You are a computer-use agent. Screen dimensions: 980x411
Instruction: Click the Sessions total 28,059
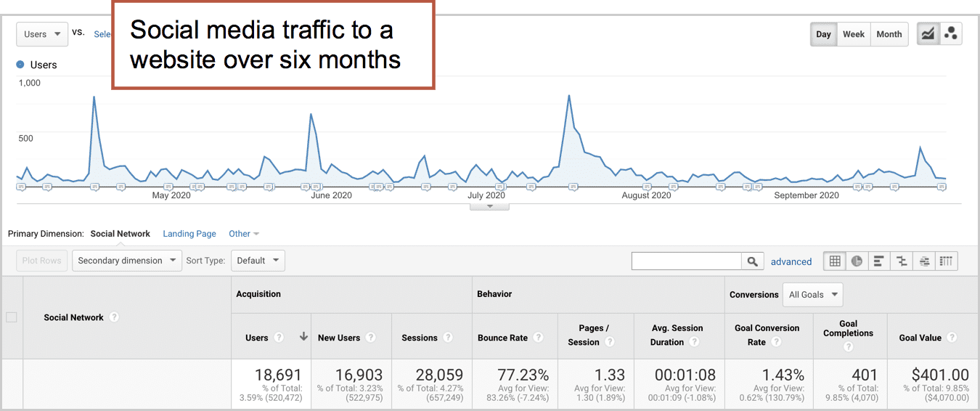click(x=439, y=375)
